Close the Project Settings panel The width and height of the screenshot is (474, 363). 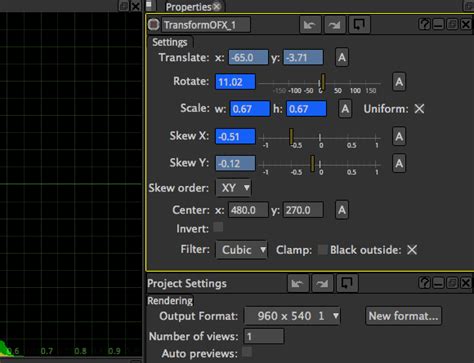click(466, 283)
